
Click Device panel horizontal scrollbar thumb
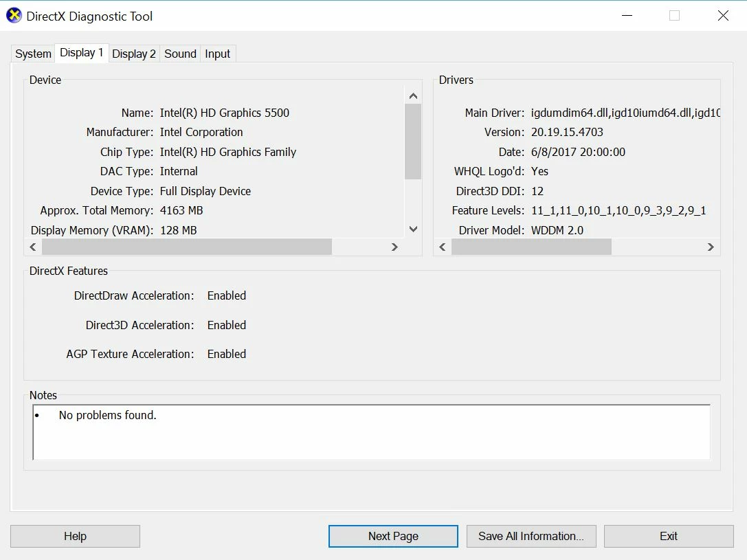pyautogui.click(x=187, y=247)
